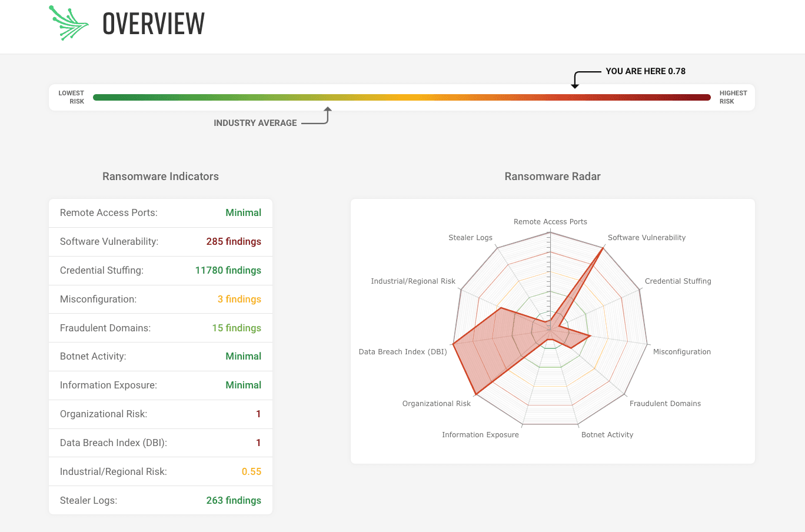Click the Information Exposure indicator row
Viewport: 805px width, 532px height.
pos(160,385)
